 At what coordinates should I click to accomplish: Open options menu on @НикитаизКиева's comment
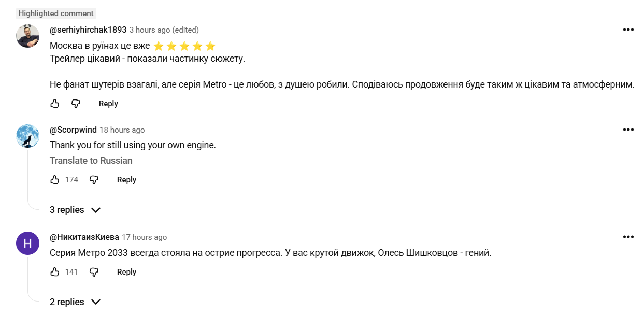coord(628,236)
